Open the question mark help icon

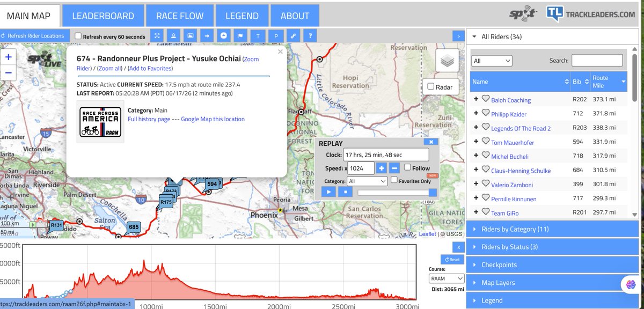(310, 36)
